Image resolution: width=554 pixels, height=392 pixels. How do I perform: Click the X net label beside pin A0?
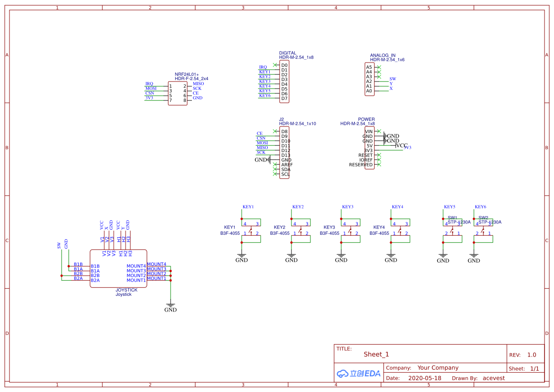coord(391,88)
